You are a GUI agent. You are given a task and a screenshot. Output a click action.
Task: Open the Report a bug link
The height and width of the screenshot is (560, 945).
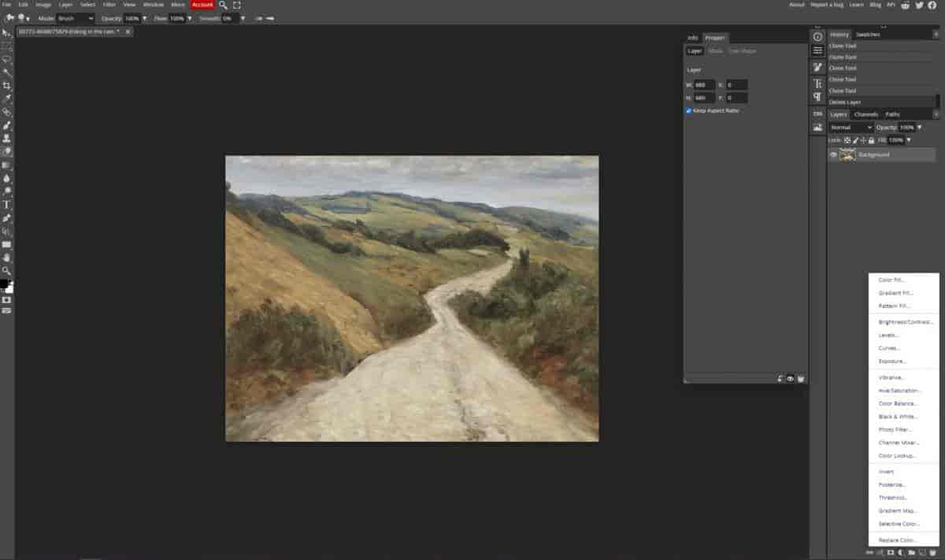826,5
